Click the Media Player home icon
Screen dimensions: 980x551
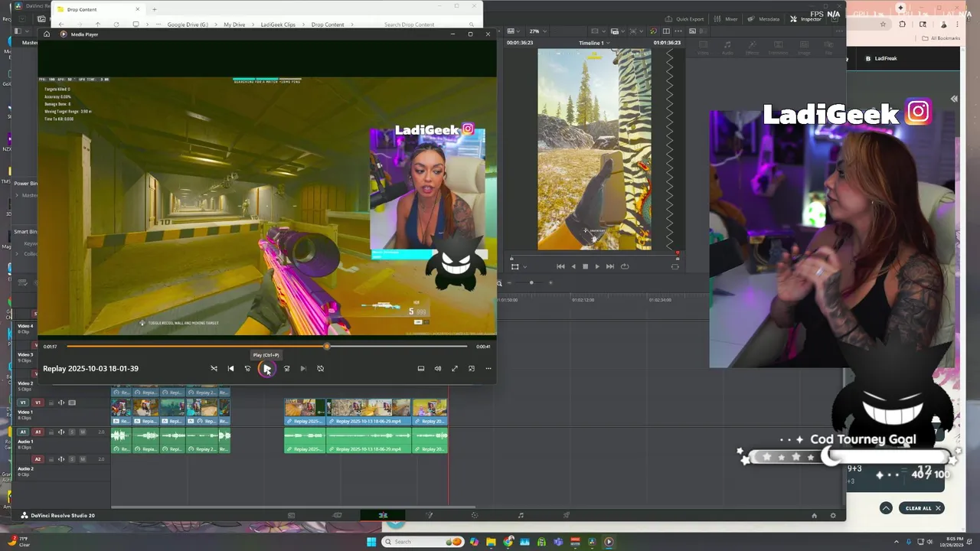(47, 34)
